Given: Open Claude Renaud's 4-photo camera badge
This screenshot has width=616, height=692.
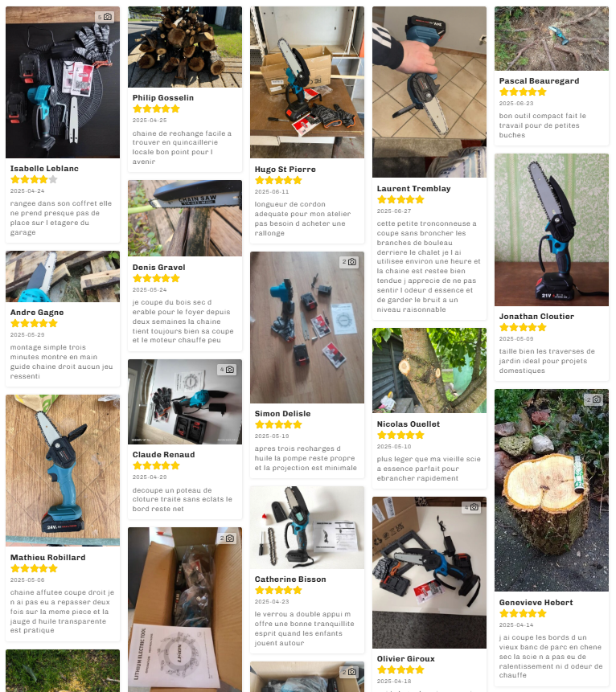Looking at the screenshot, I should 227,370.
